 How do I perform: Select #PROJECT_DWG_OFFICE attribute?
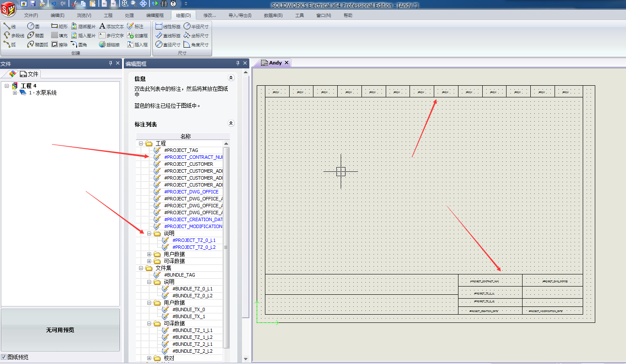[x=191, y=192]
